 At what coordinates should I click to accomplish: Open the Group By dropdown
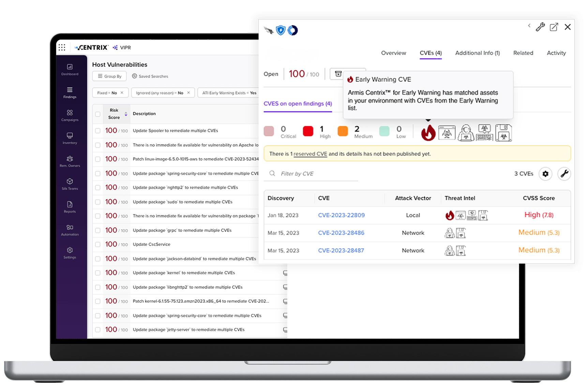pos(109,76)
